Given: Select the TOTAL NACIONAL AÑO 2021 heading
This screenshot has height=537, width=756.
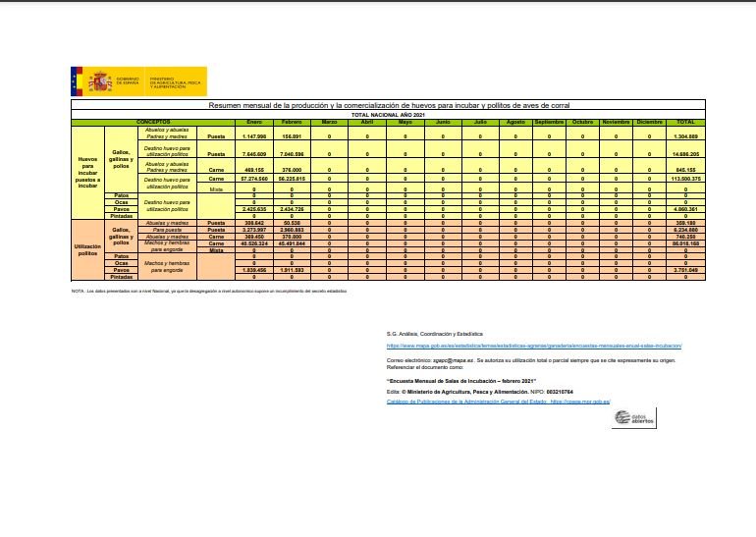Looking at the screenshot, I should [388, 114].
